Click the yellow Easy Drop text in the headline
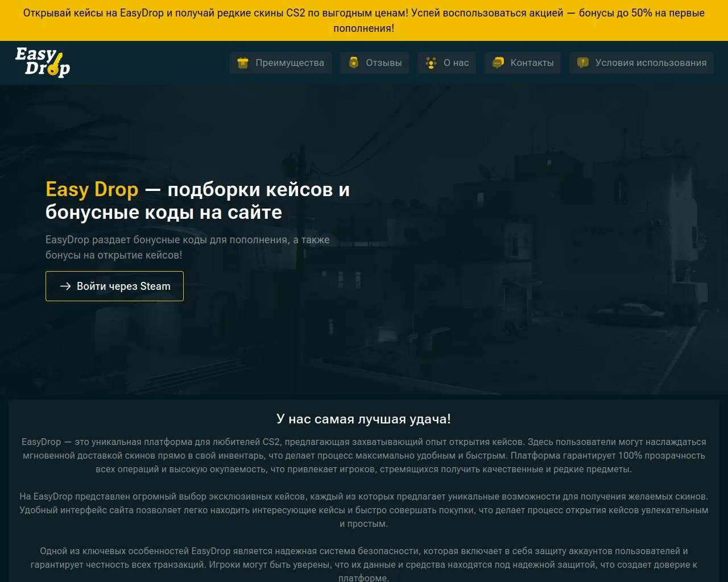 pos(92,189)
